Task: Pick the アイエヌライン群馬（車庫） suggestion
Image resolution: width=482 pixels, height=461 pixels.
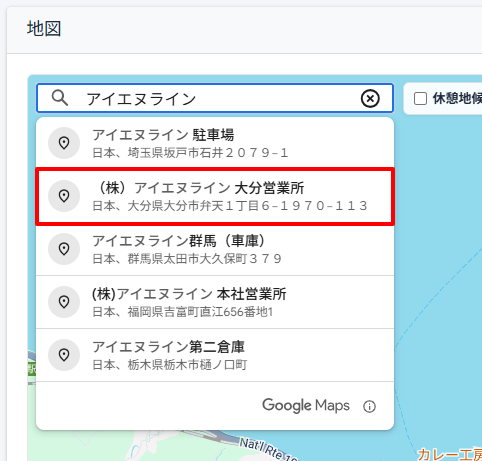Action: [x=215, y=249]
